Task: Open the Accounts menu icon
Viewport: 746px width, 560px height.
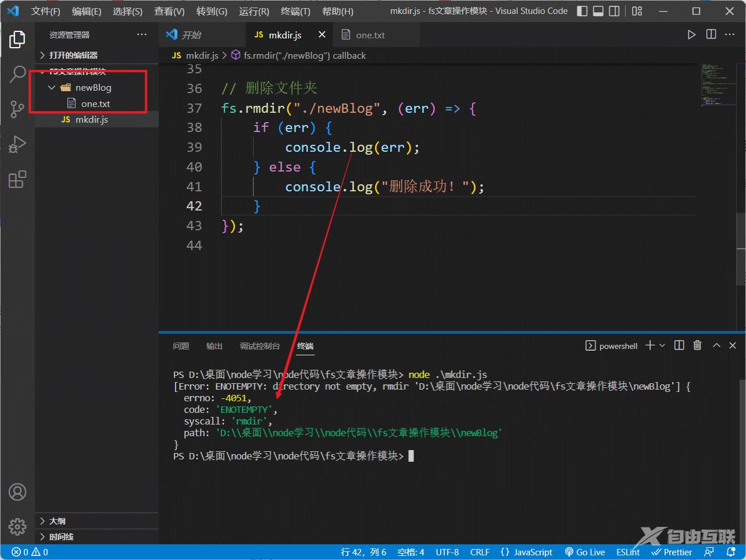Action: click(17, 492)
